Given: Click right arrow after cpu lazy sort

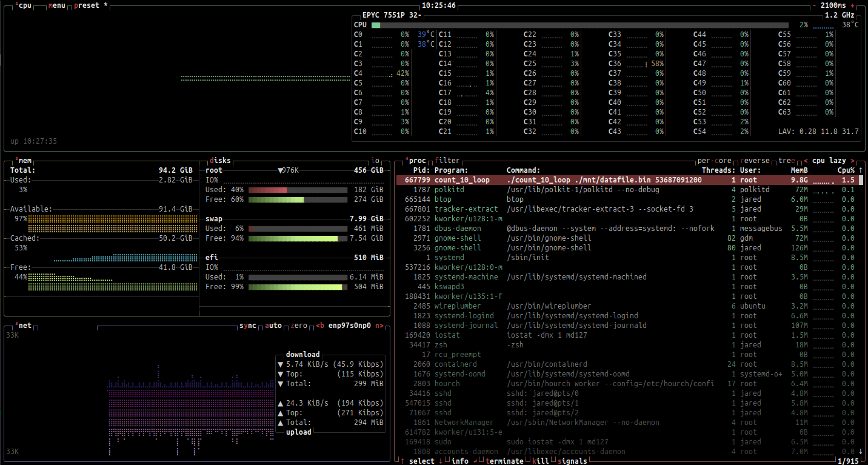Looking at the screenshot, I should click(853, 161).
